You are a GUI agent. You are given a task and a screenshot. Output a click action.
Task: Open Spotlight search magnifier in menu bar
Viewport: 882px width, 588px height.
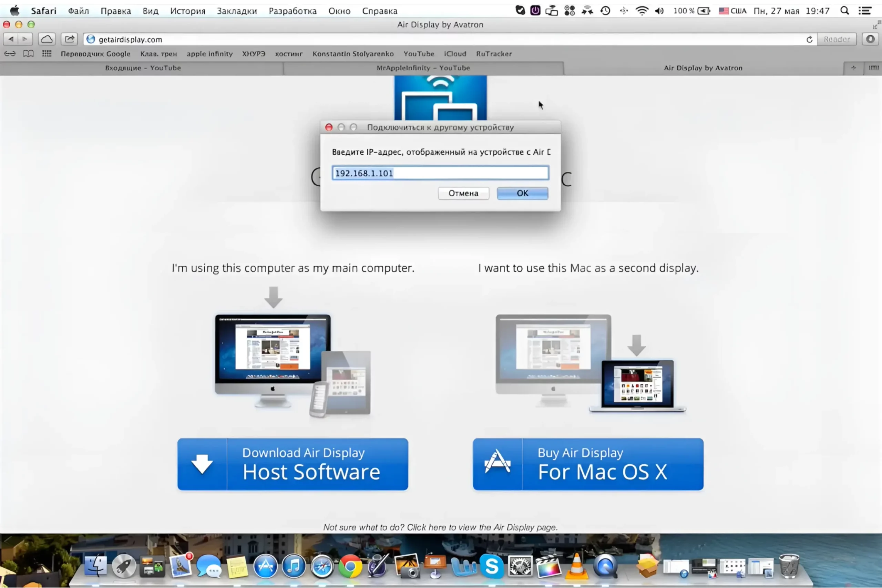(x=844, y=11)
